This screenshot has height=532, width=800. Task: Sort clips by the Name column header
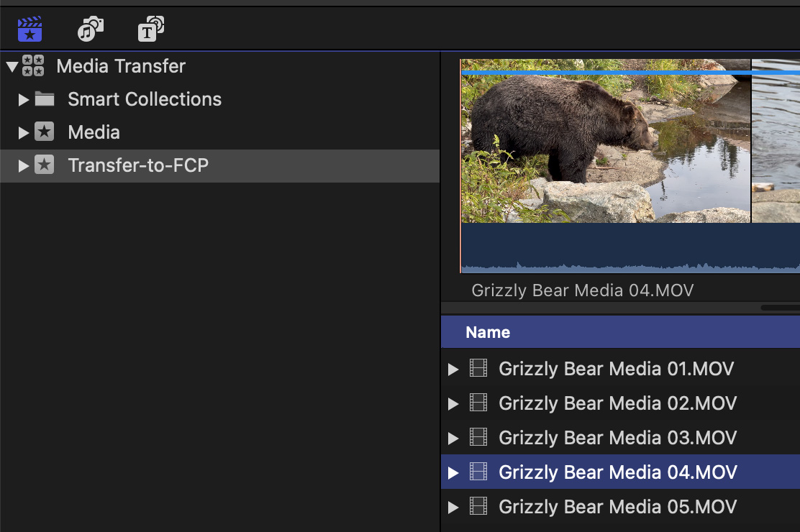488,332
